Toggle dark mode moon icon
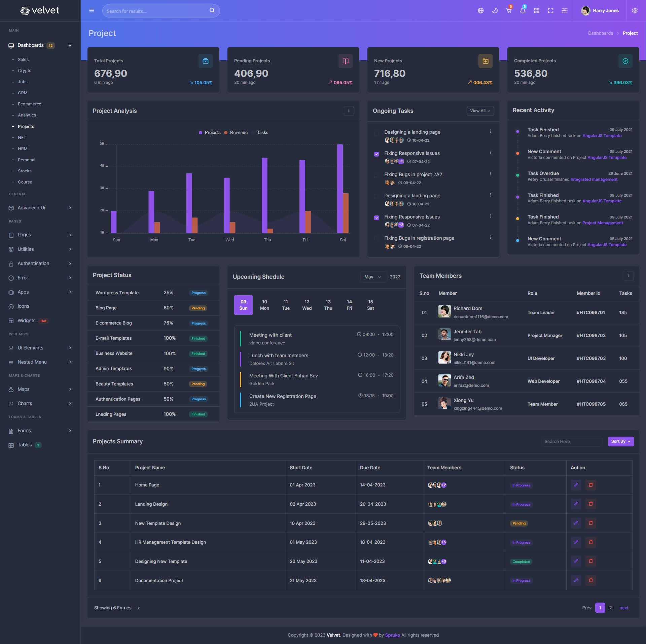This screenshot has width=646, height=644. tap(495, 11)
